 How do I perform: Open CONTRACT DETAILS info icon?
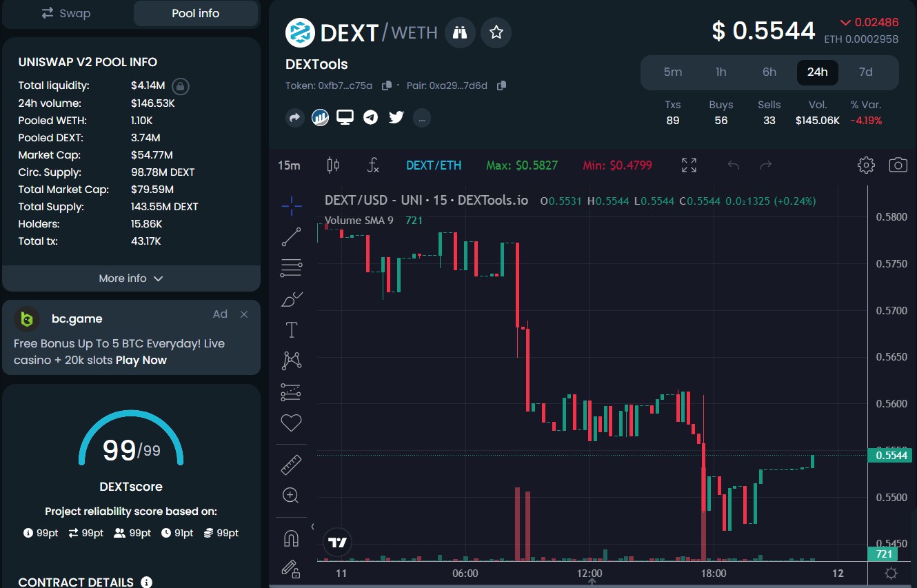tap(146, 582)
